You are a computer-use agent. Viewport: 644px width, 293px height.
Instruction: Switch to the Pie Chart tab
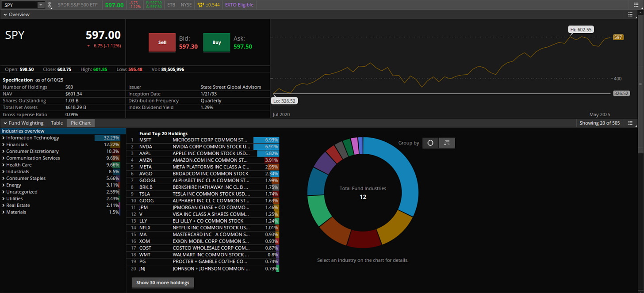[81, 123]
